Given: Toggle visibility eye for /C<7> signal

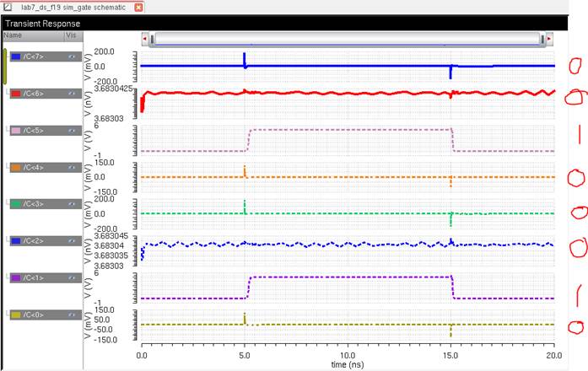Looking at the screenshot, I should [73, 56].
